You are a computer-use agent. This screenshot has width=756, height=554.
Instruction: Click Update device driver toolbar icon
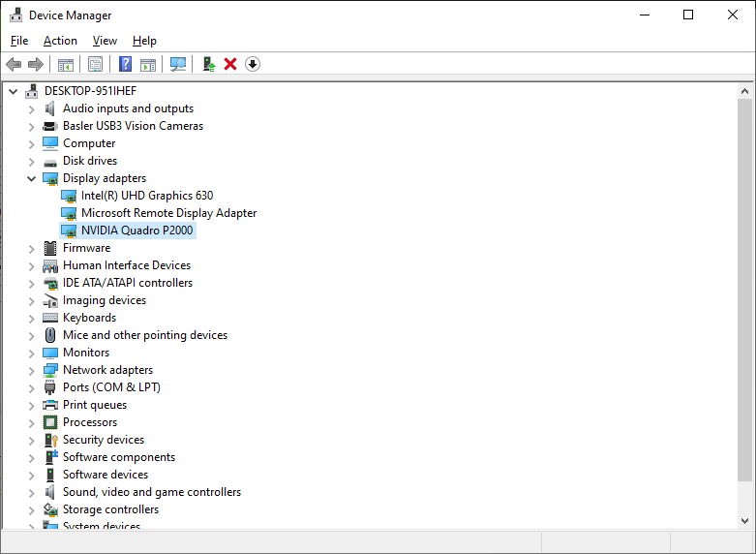point(208,64)
